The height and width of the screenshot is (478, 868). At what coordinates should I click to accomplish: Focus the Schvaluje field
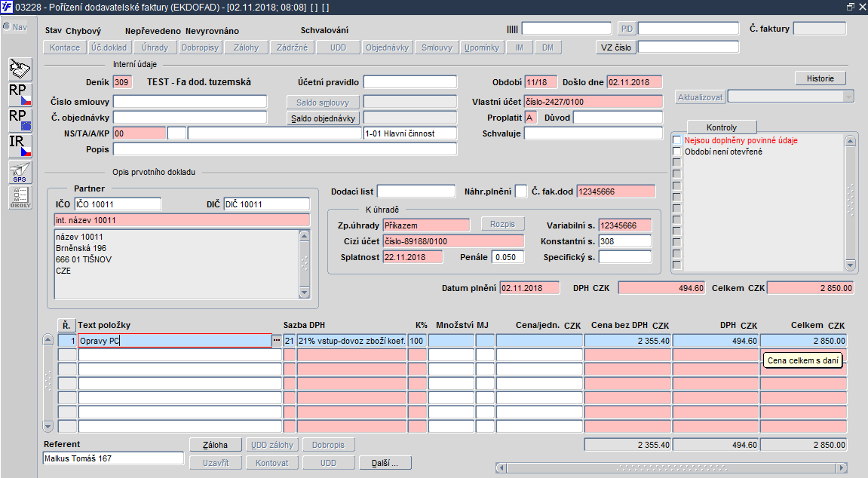pos(593,133)
